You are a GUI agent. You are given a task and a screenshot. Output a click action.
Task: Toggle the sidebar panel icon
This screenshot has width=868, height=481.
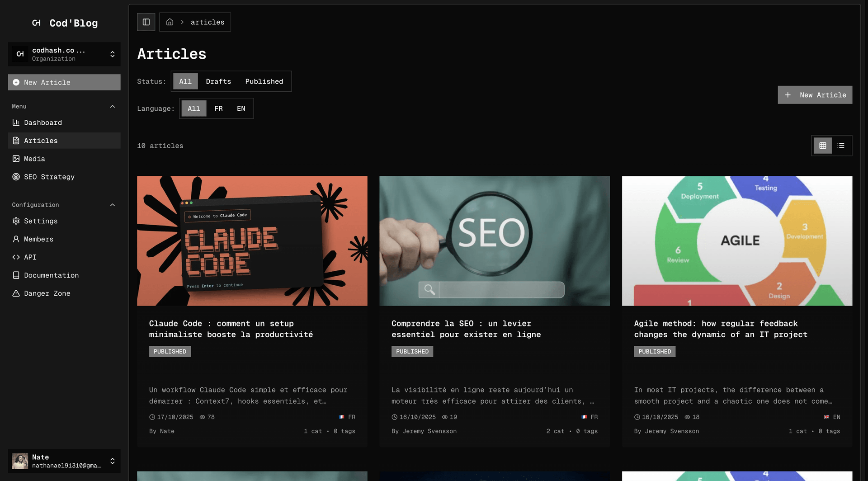(x=146, y=22)
